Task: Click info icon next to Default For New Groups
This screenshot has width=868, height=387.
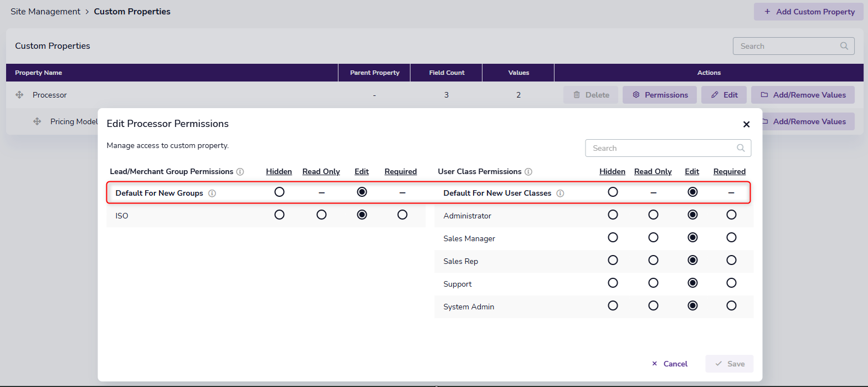Action: coord(212,193)
